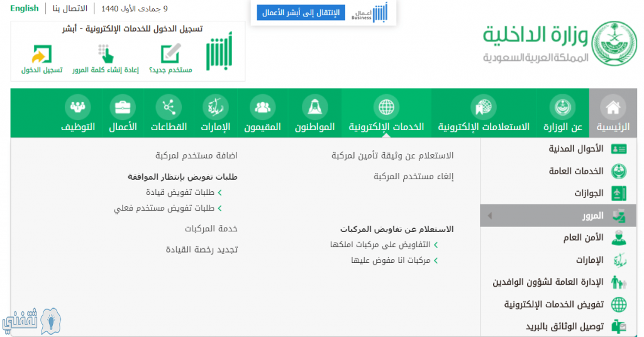Open خدمة المركبات link

click(x=211, y=229)
